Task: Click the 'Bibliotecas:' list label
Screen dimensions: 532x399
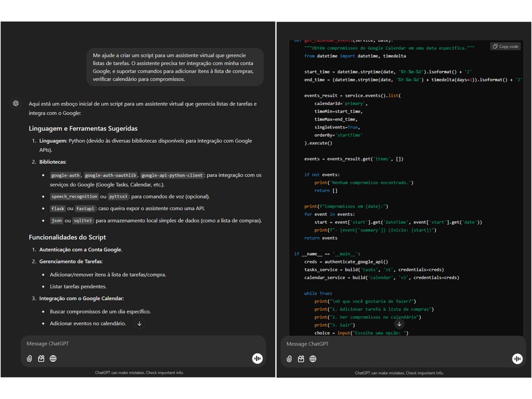Action: pyautogui.click(x=53, y=162)
